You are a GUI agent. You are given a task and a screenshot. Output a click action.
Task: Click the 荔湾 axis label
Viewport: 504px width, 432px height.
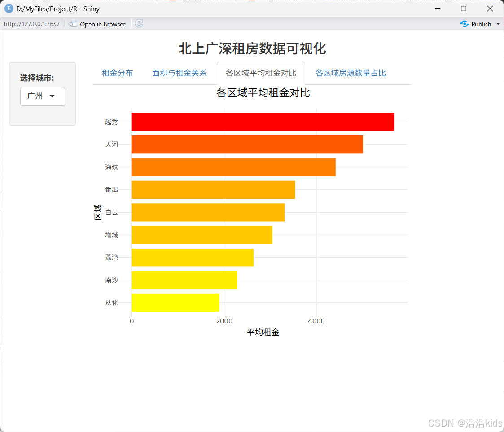click(112, 257)
